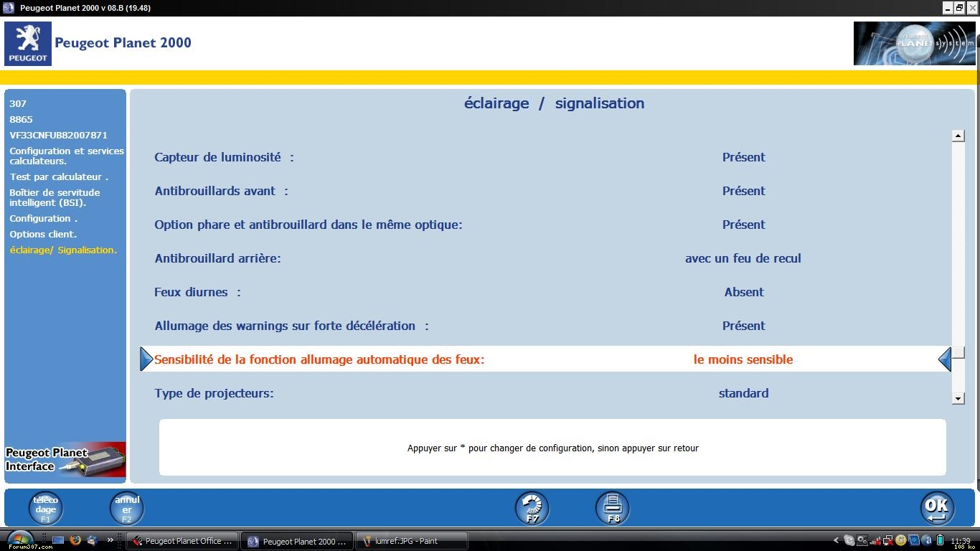Confirm with the OK button
Screen dimensions: 980x551
point(937,508)
